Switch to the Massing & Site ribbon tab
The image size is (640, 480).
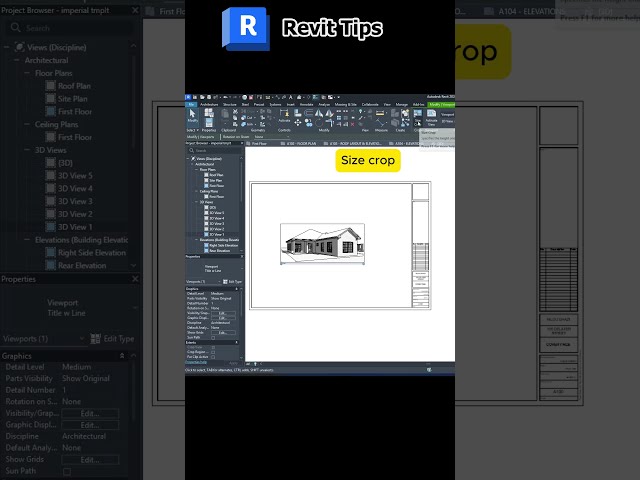coord(345,104)
